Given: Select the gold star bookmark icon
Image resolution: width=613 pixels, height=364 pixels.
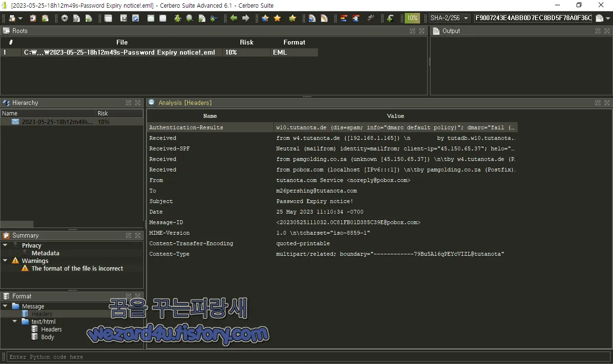Looking at the screenshot, I should point(278,18).
